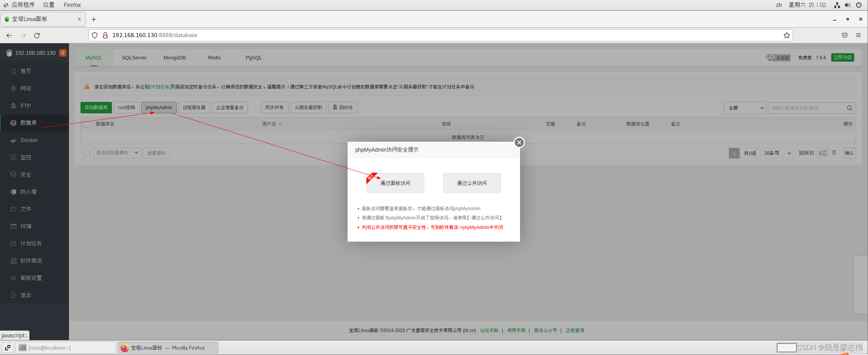
Task: Open the 位置 places menu
Action: pyautogui.click(x=49, y=5)
